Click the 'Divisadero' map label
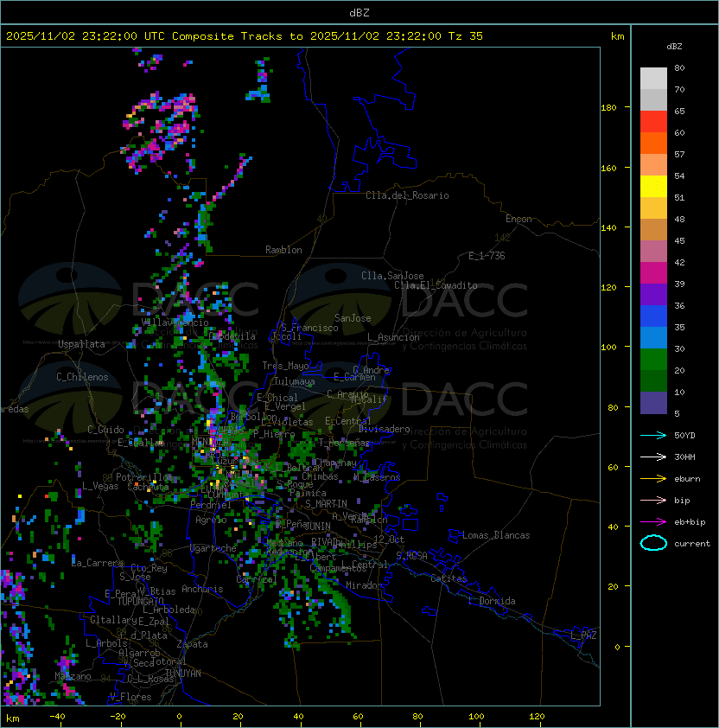The width and height of the screenshot is (719, 728). point(385,429)
